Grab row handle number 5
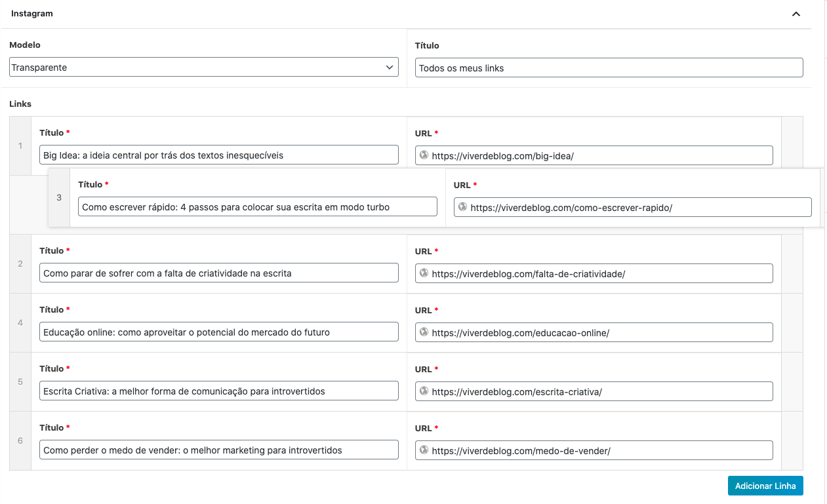This screenshot has width=827, height=504. point(20,381)
